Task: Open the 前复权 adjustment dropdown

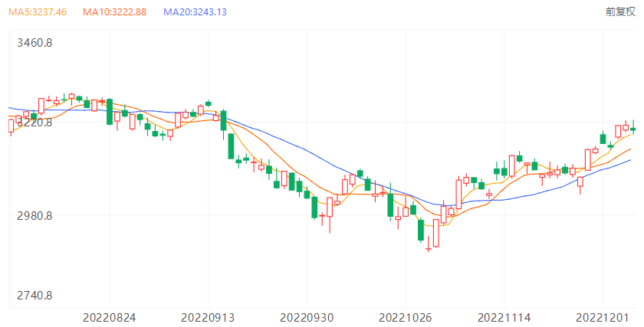Action: pos(620,12)
